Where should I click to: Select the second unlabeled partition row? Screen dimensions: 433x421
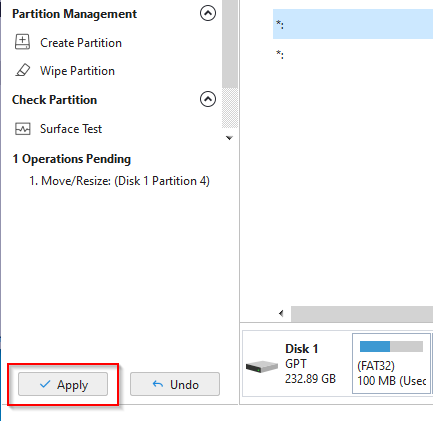[x=353, y=54]
